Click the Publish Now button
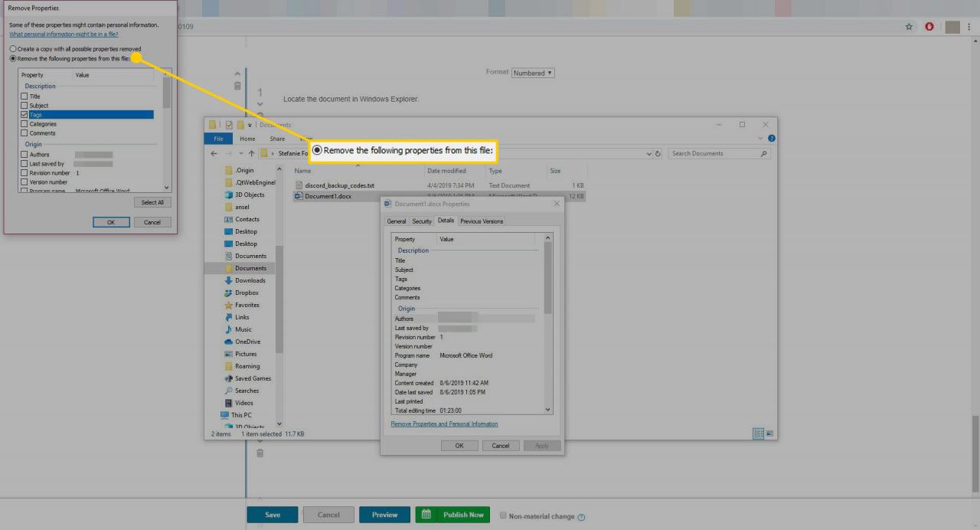 click(453, 515)
